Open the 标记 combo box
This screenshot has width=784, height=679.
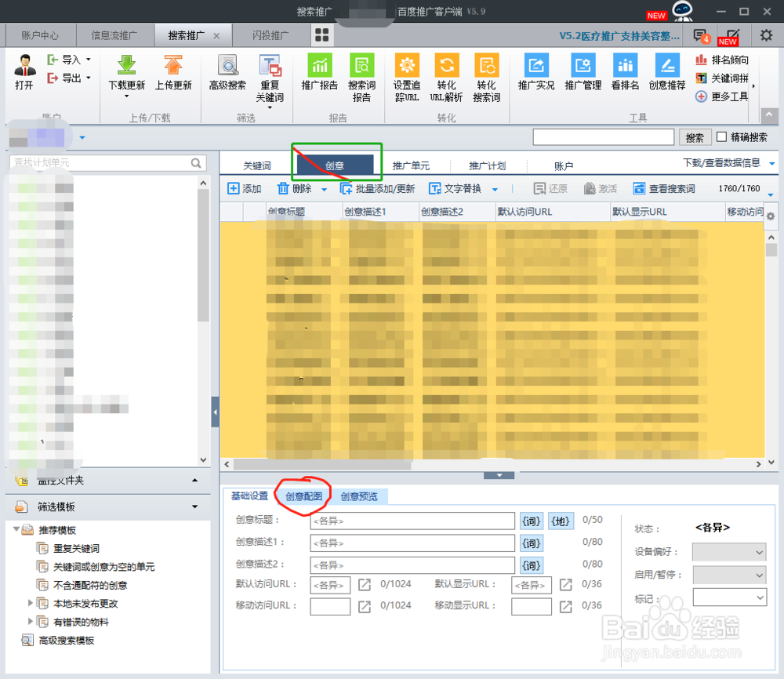tap(729, 597)
